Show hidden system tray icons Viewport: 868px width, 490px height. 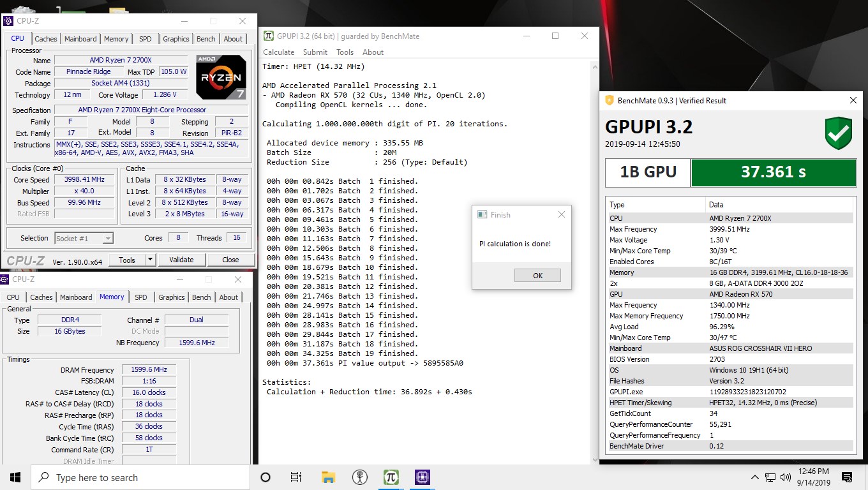[755, 477]
